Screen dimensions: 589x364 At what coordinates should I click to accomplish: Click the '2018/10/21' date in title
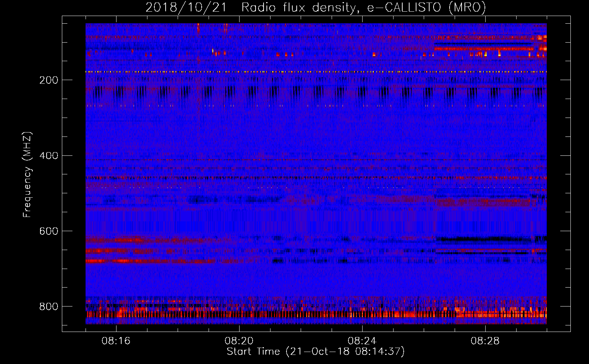pyautogui.click(x=186, y=7)
